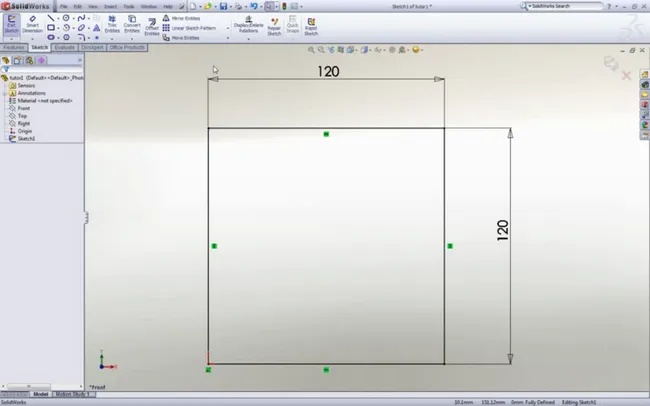Open the Help menu
The image size is (650, 406).
coord(168,7)
